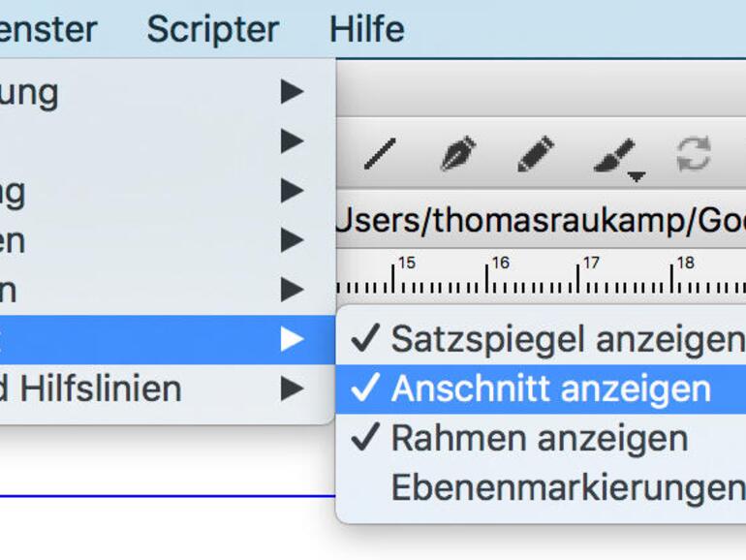Enable the Ebenenmarkierungen option
746x560 pixels.
[567, 487]
